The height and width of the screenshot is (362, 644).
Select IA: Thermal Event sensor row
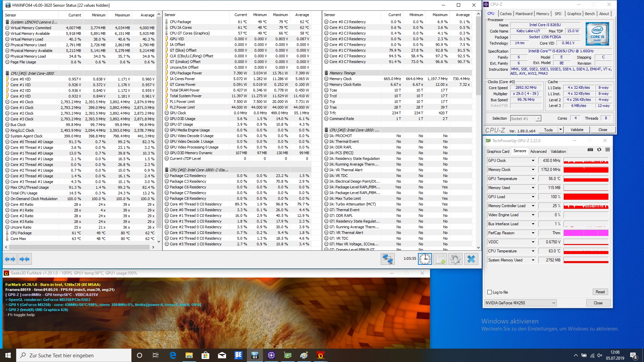[398, 141]
